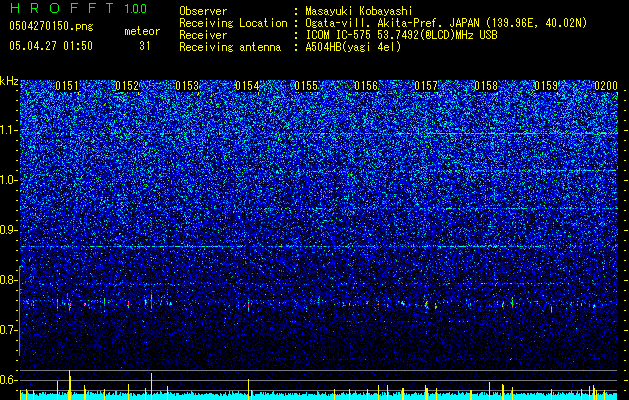Click the 0156 time marker
The height and width of the screenshot is (400, 629).
pyautogui.click(x=366, y=86)
